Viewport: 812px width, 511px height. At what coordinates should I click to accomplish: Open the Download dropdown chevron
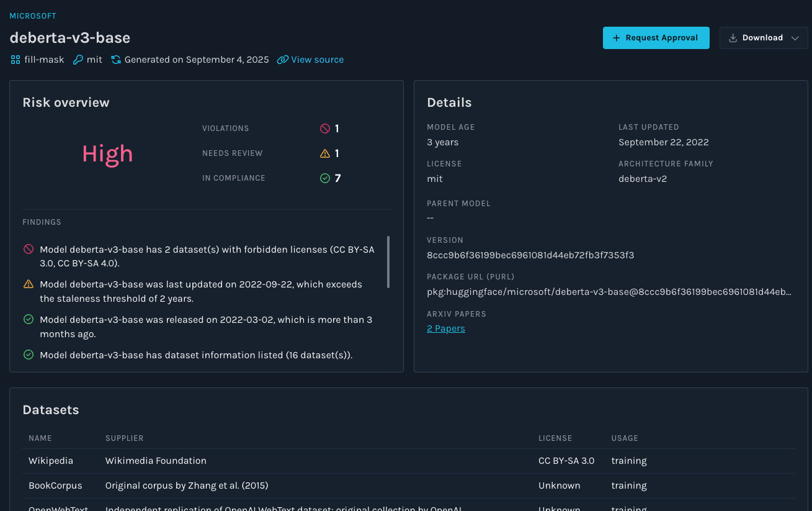click(795, 38)
